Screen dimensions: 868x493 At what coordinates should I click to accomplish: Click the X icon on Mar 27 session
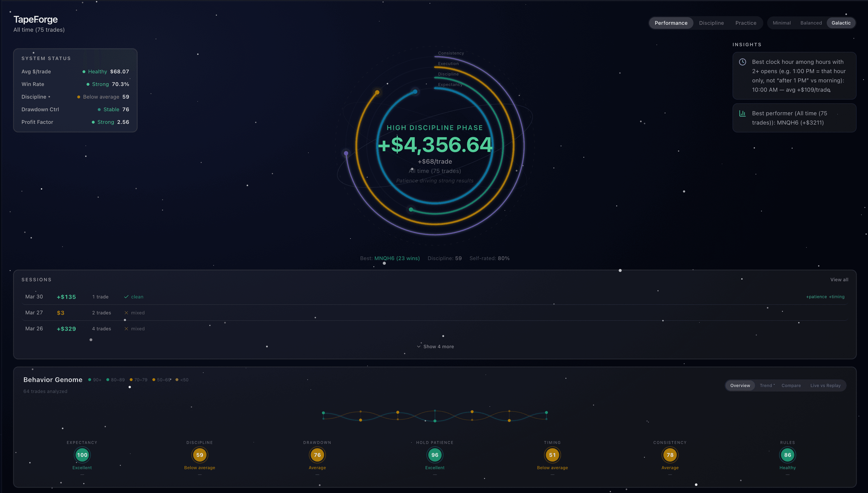tap(126, 312)
